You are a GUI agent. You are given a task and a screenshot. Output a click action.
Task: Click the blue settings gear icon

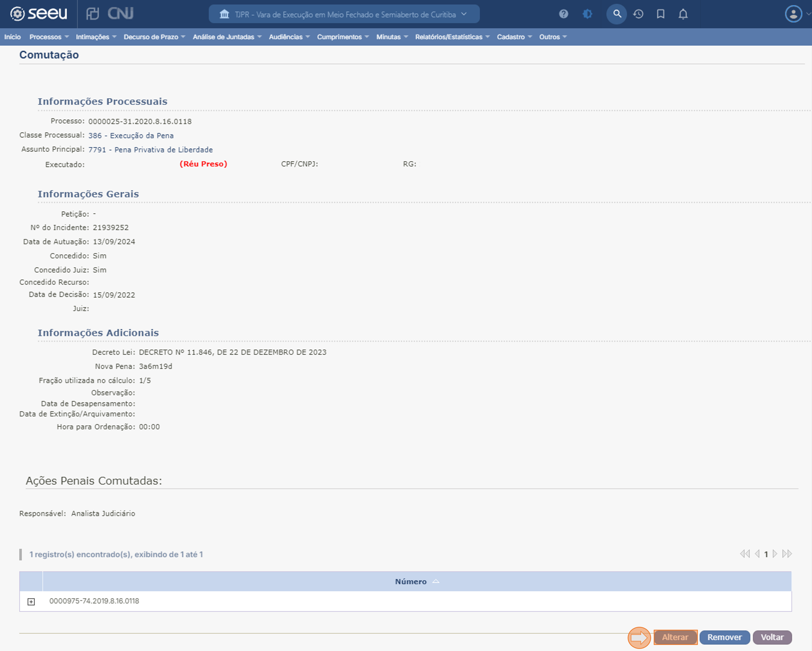(x=587, y=14)
